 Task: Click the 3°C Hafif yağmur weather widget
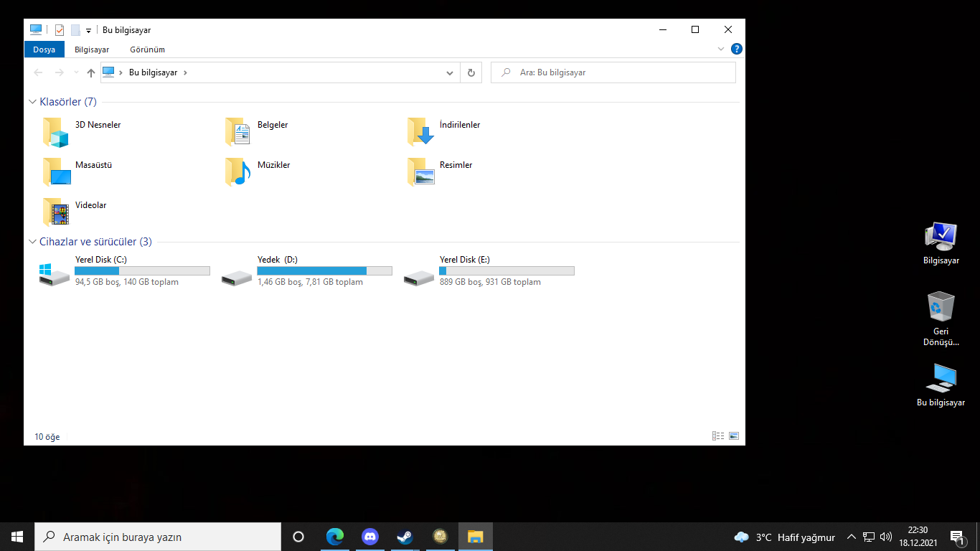785,537
